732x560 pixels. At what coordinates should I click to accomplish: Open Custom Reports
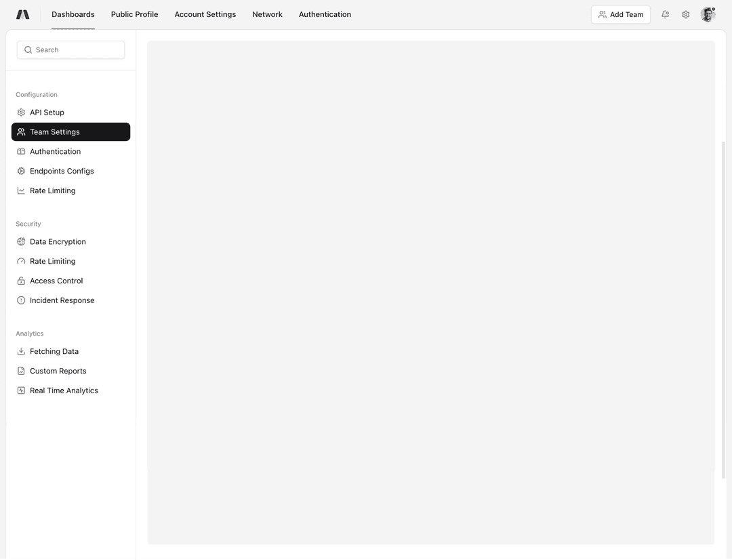click(x=70, y=371)
